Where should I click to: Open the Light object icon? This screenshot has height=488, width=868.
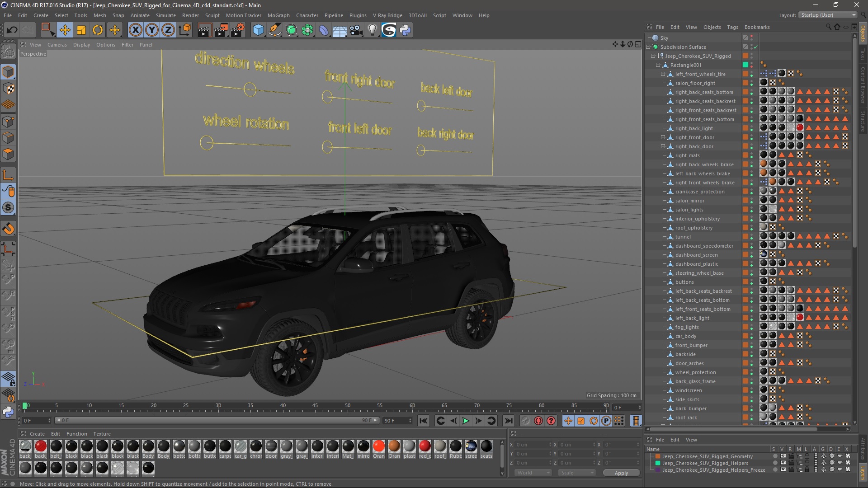372,30
